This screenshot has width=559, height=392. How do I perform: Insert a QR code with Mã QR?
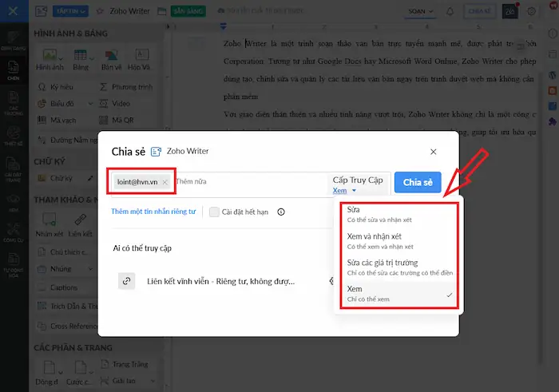[106, 120]
